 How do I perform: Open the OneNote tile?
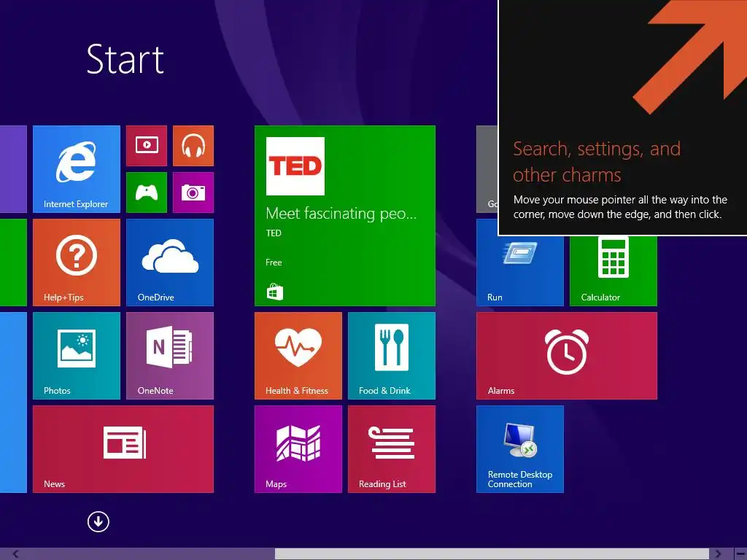click(169, 356)
